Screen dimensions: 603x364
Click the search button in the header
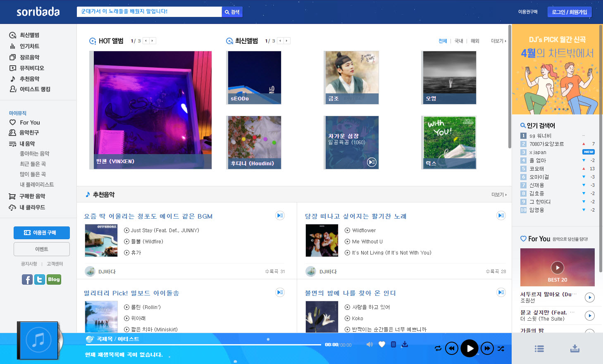[x=232, y=12]
